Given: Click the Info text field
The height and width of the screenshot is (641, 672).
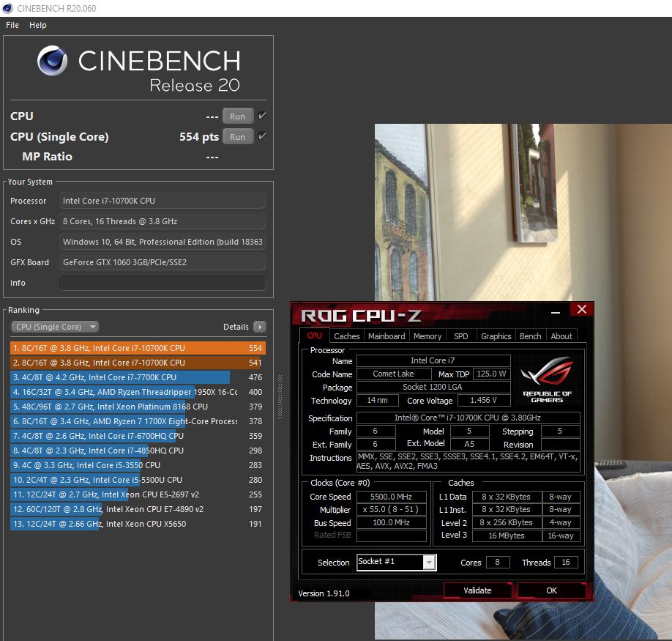Looking at the screenshot, I should tap(162, 283).
